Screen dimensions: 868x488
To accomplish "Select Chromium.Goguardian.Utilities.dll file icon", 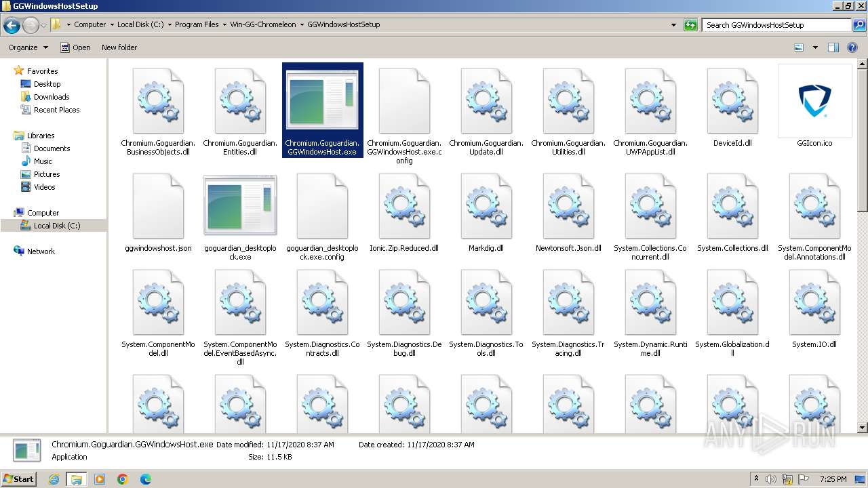I will pos(568,101).
